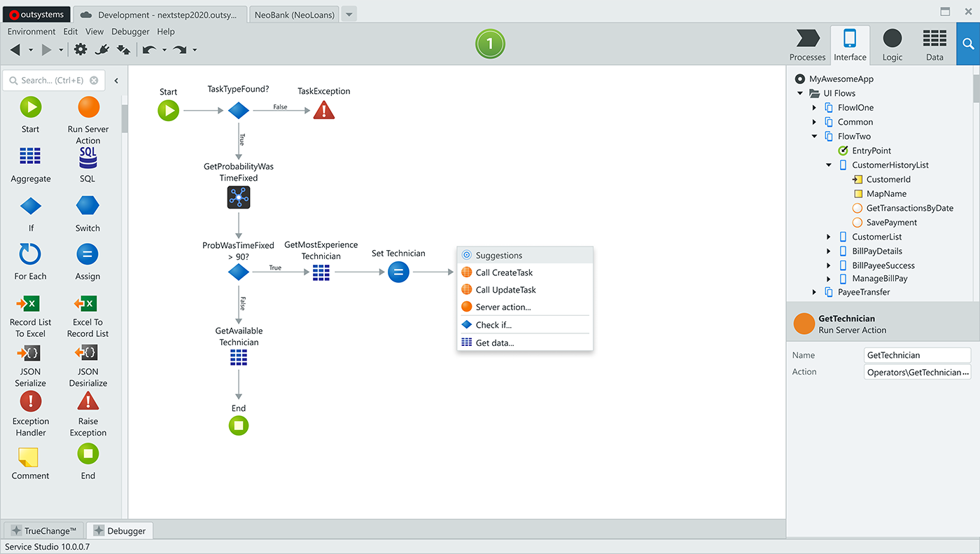Open the Data view from the top toolbar
This screenshot has width=980, height=554.
934,43
